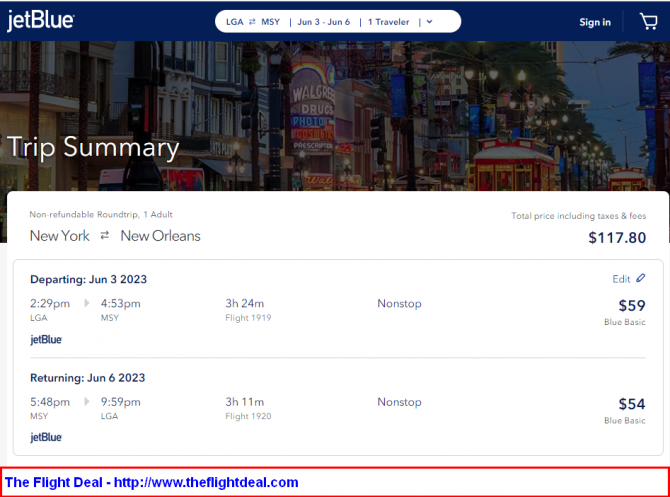Click the 4:53pm arrival time

120,303
